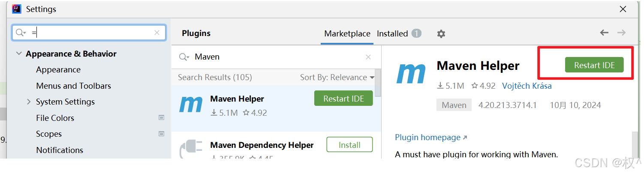Click the forward navigation arrow

[x=621, y=33]
